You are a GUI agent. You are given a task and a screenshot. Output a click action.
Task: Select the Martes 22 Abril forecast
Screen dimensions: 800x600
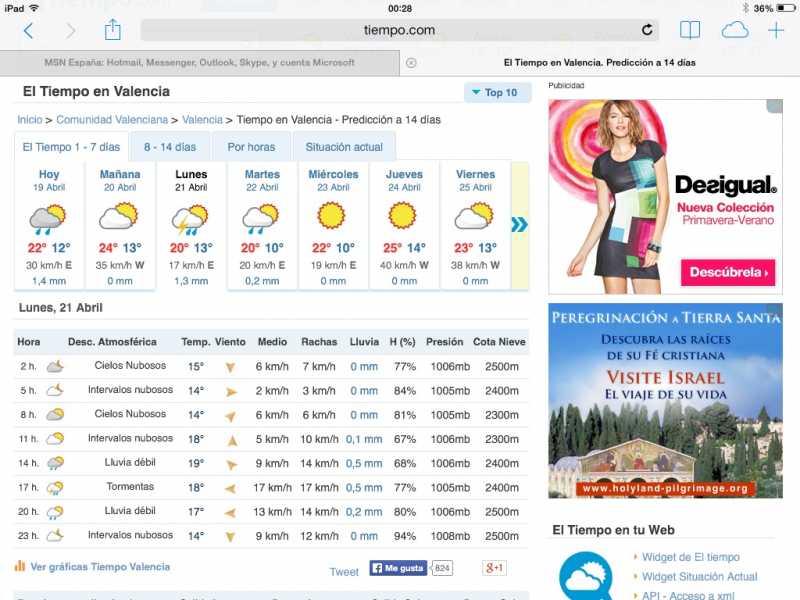pos(262,225)
